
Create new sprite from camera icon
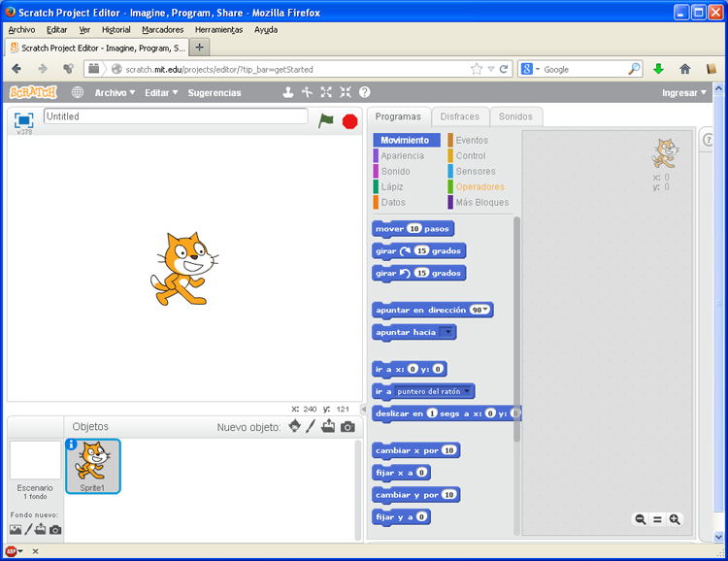click(x=347, y=427)
